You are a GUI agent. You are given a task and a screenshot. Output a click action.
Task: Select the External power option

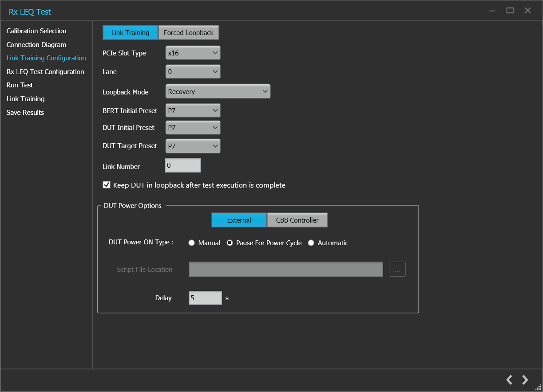(239, 220)
